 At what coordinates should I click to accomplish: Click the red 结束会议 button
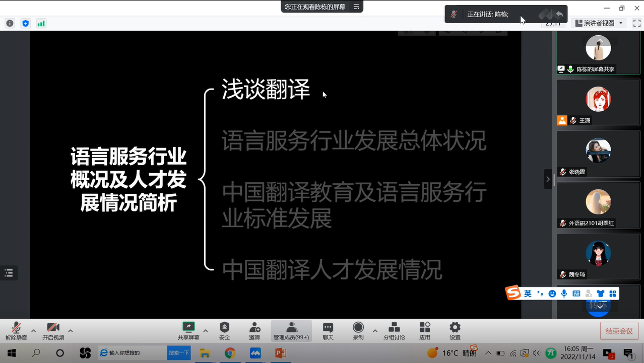(619, 331)
